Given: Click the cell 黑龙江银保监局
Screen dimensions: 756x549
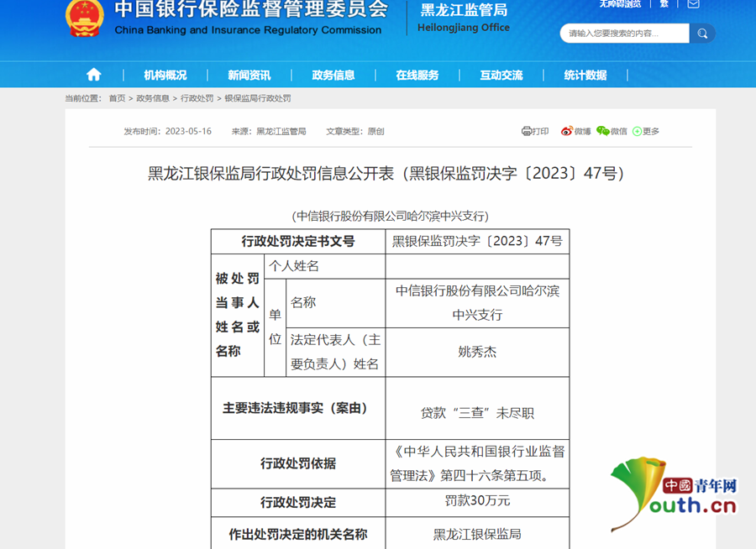Looking at the screenshot, I should tap(477, 534).
